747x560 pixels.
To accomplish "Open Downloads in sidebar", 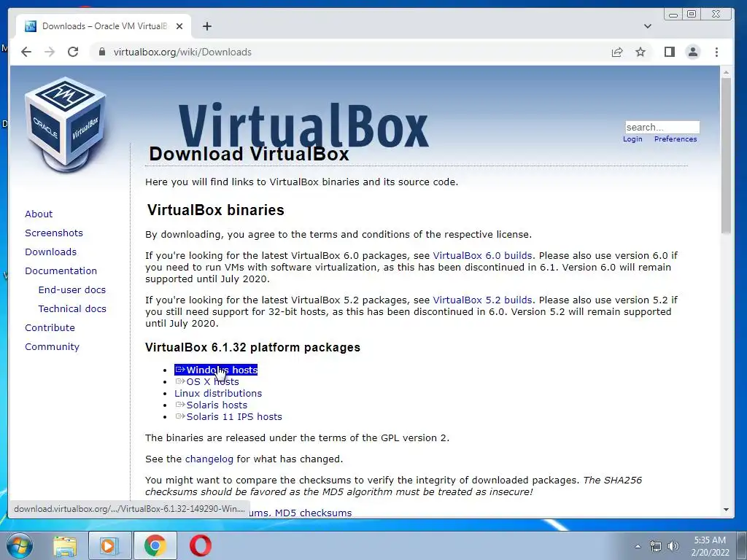I will [50, 252].
